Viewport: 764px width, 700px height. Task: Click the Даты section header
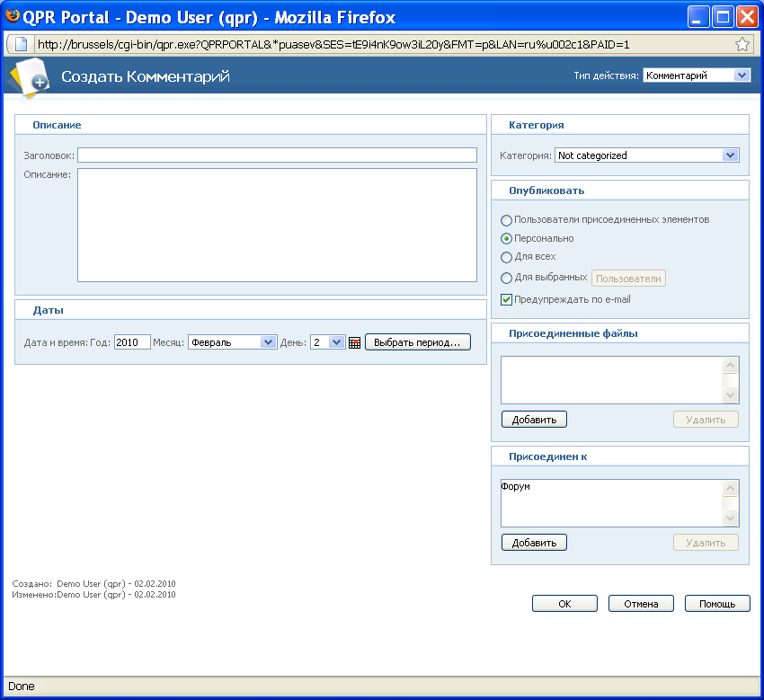(x=48, y=310)
